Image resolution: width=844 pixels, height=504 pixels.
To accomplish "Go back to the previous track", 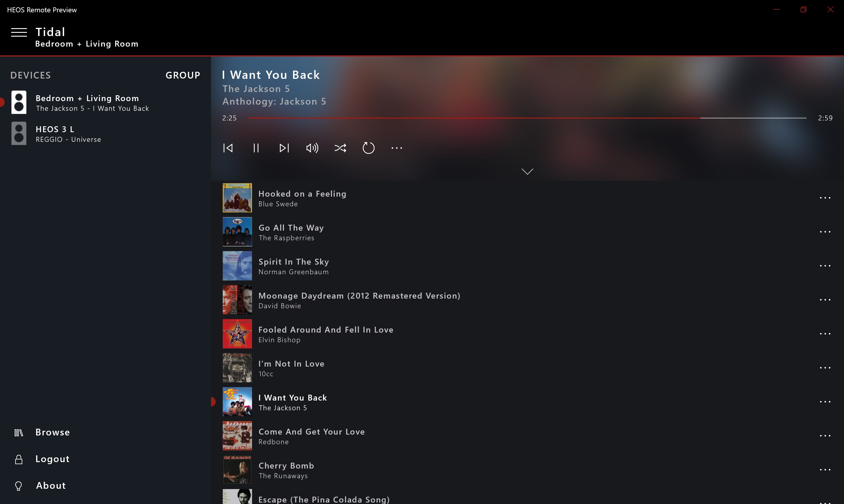I will [x=228, y=148].
